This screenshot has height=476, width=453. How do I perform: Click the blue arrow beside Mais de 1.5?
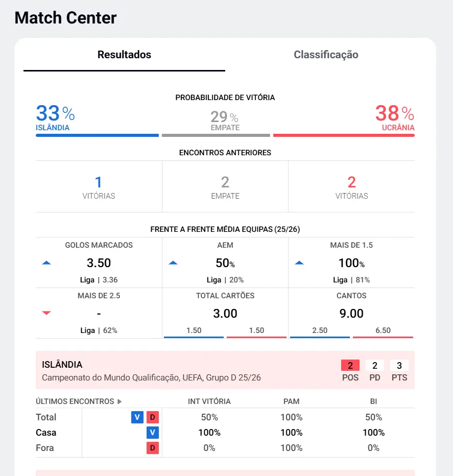click(x=299, y=263)
